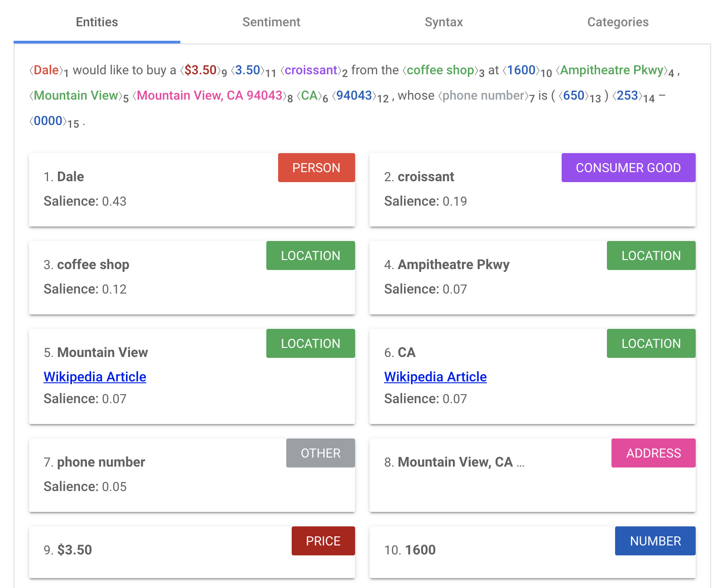712x588 pixels.
Task: Click the blue NUMBER badge
Action: pos(655,541)
